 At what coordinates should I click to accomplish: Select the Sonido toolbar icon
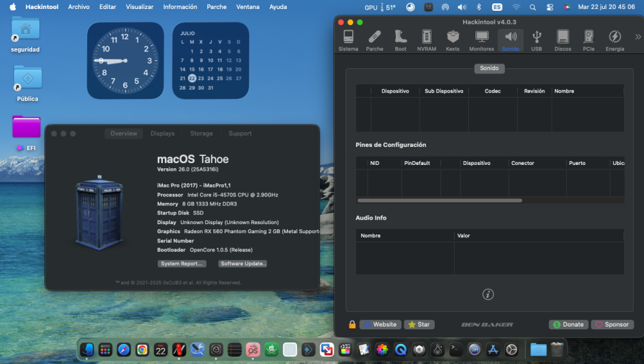[511, 40]
